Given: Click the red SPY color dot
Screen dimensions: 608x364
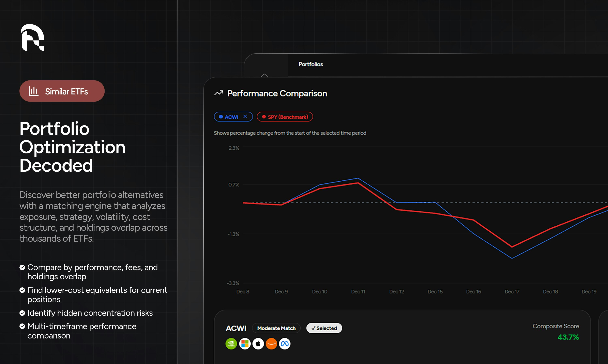Looking at the screenshot, I should click(x=264, y=117).
